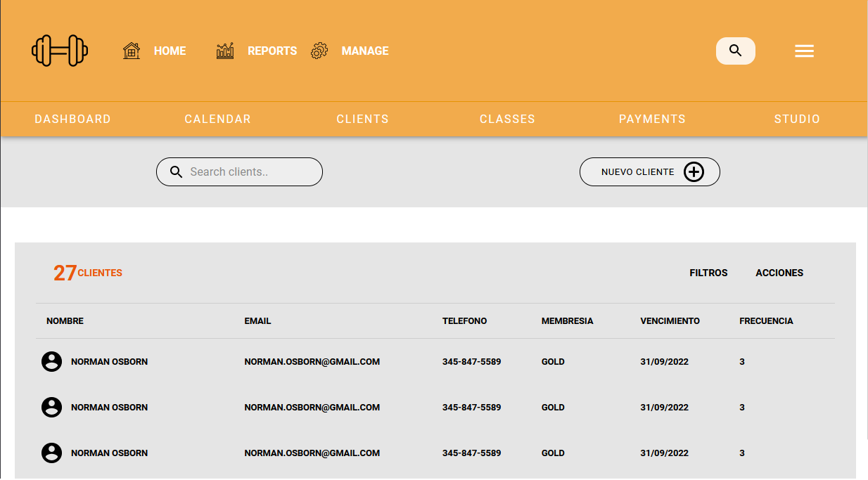868x480 pixels.
Task: Click the dumbbell logo icon
Action: [60, 51]
